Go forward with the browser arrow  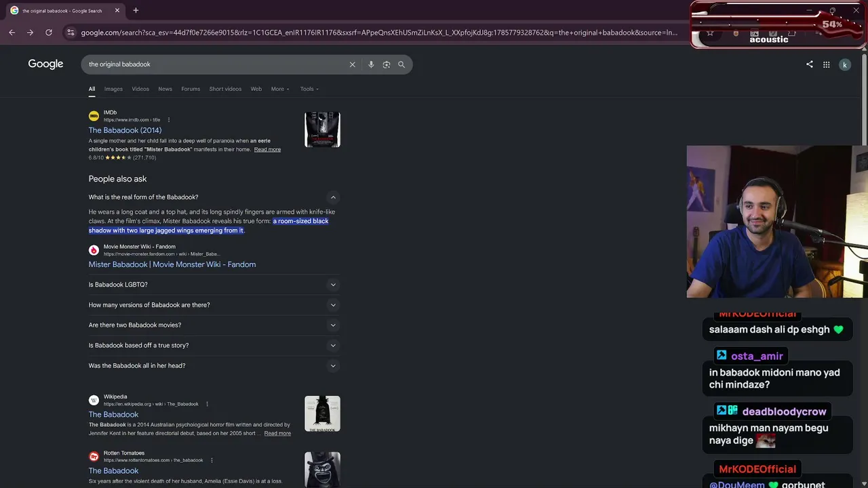30,33
